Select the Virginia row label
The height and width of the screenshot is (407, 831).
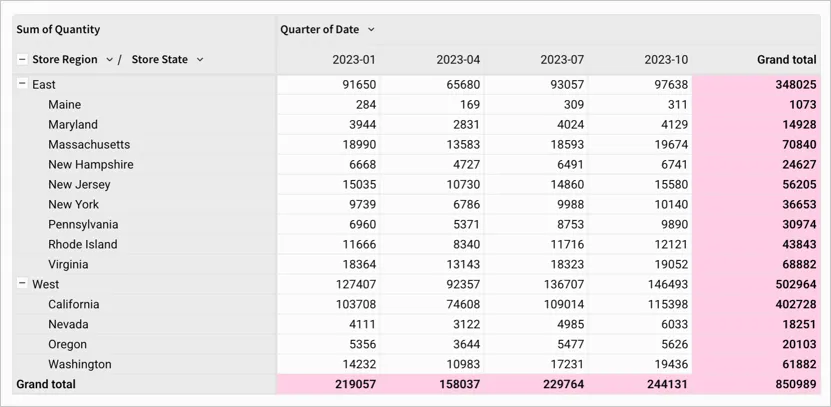coord(68,264)
